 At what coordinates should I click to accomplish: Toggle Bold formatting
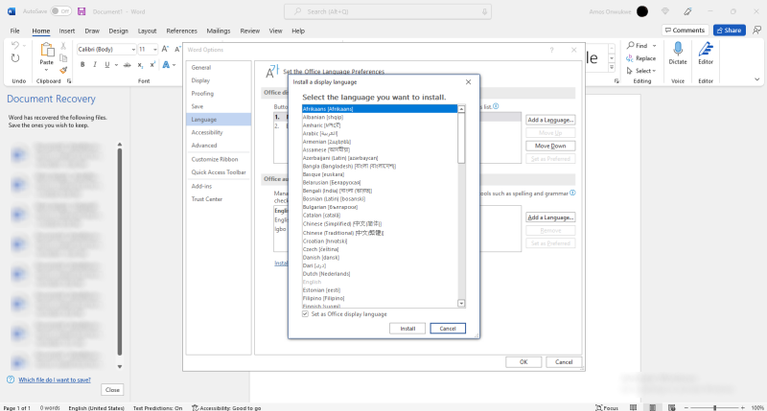pos(83,65)
